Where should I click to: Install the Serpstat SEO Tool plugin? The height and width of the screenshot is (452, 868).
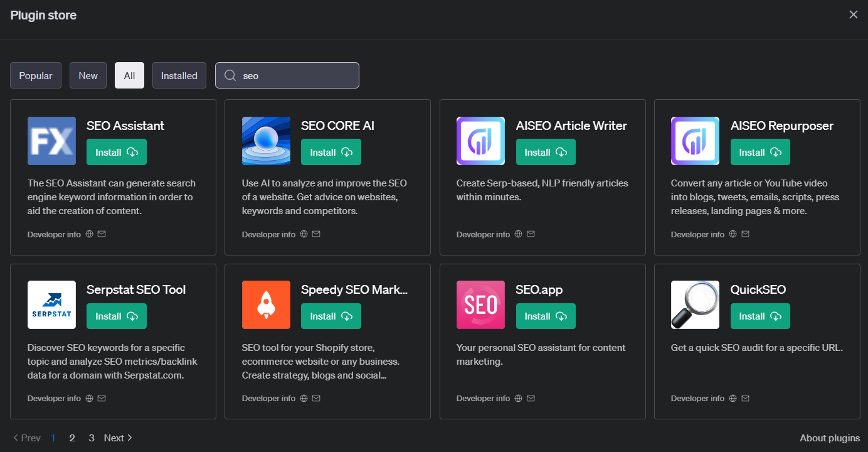(117, 316)
